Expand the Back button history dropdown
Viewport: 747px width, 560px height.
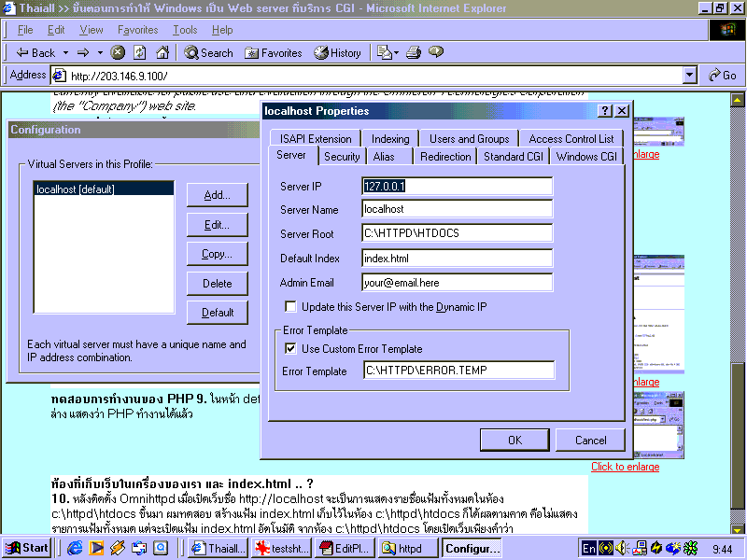(63, 52)
